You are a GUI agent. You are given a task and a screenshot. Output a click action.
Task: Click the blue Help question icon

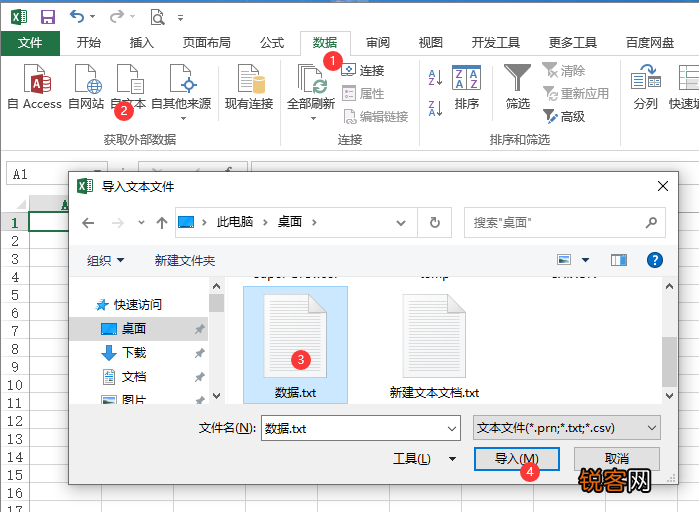click(654, 260)
